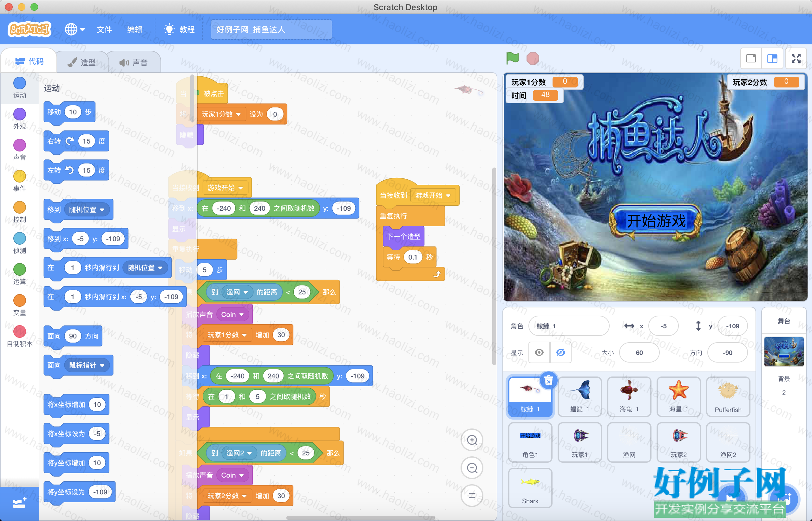Viewport: 812px width, 521px height.
Task: Select the 渔网 sprite
Action: [x=629, y=442]
